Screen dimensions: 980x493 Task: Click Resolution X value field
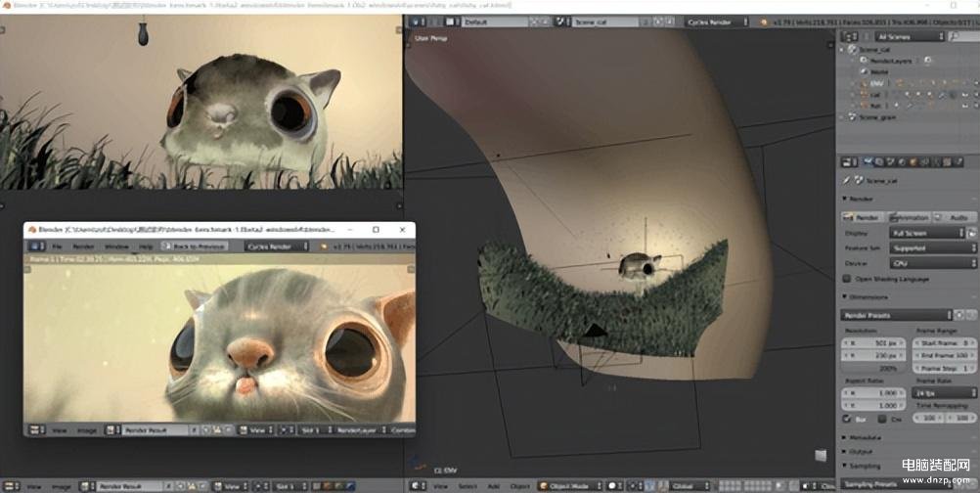tap(873, 343)
